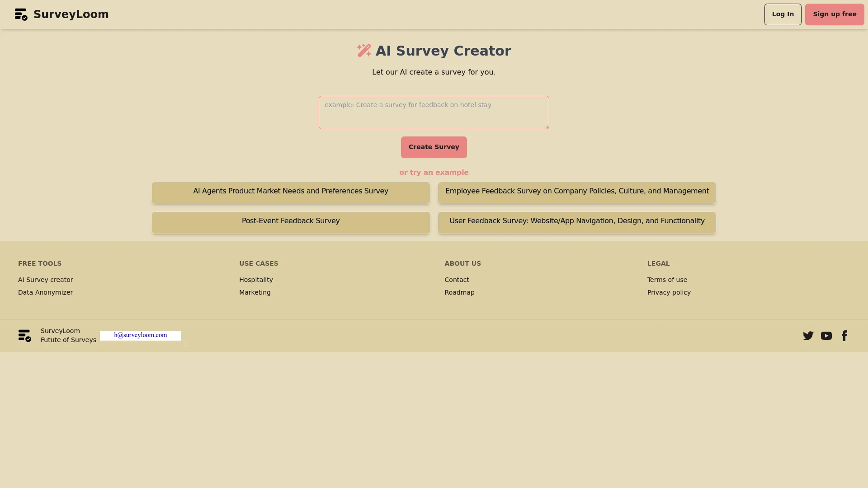Click the SurveyLoom logo icon in header

pos(21,14)
